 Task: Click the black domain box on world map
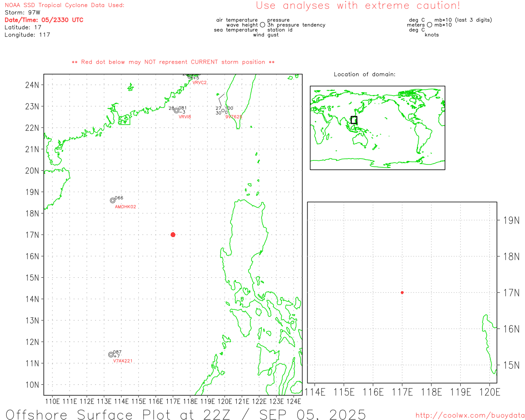354,120
